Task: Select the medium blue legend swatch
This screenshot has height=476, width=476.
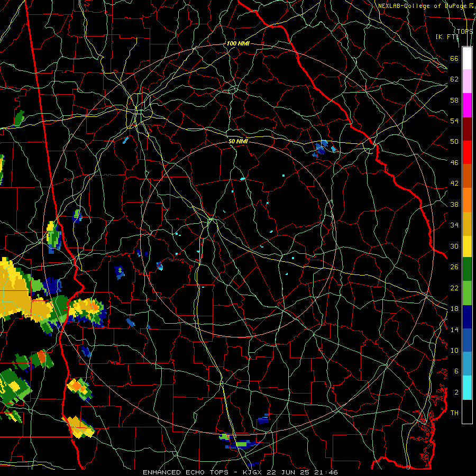Action: click(x=467, y=340)
